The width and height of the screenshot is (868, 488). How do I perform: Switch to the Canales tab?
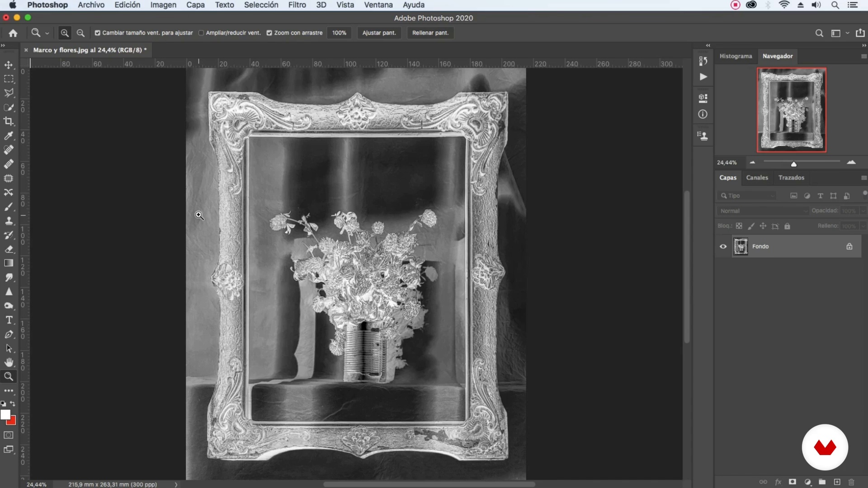[757, 178]
